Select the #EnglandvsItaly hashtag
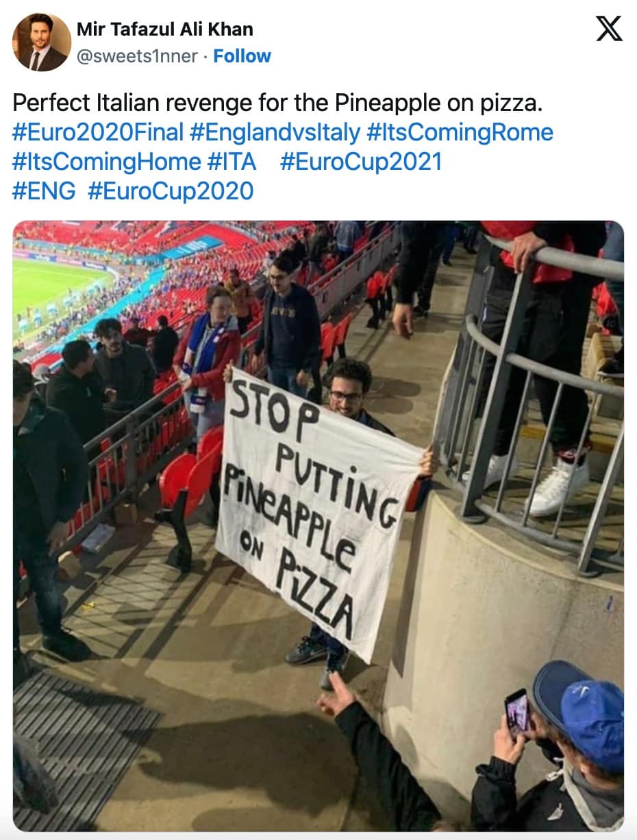The image size is (637, 840). coord(275,132)
